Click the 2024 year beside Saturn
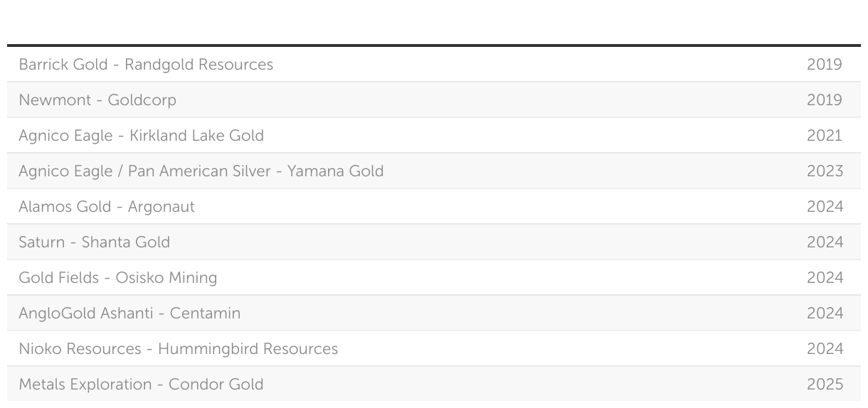Viewport: 868px width, 408px height. [825, 242]
